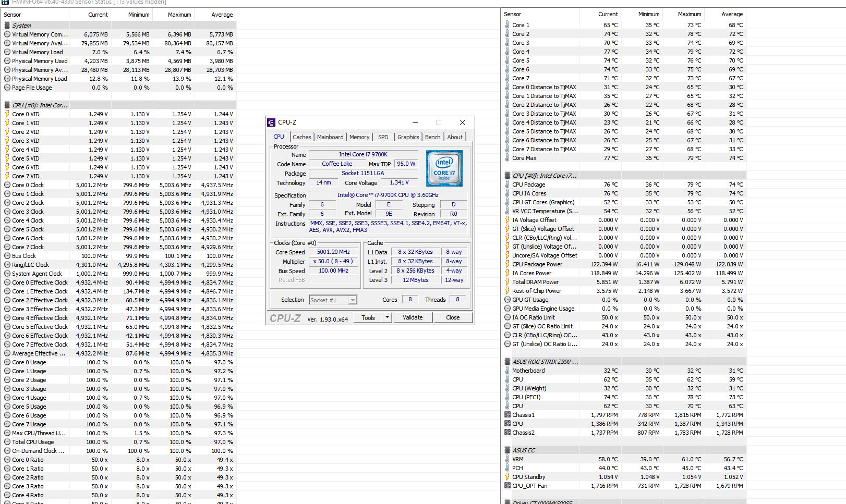846x504 pixels.
Task: Click the Specification field in CPU-Z
Action: 388,195
